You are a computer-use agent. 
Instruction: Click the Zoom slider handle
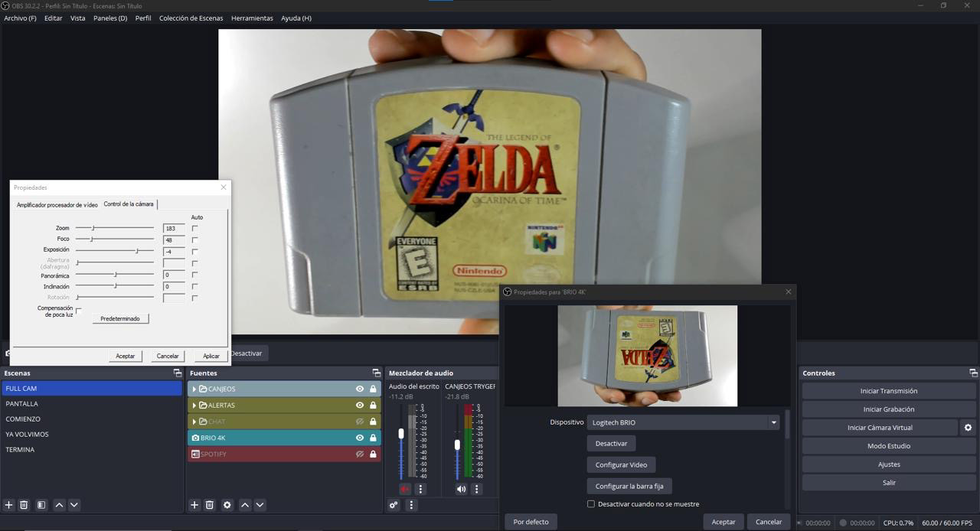tap(93, 228)
